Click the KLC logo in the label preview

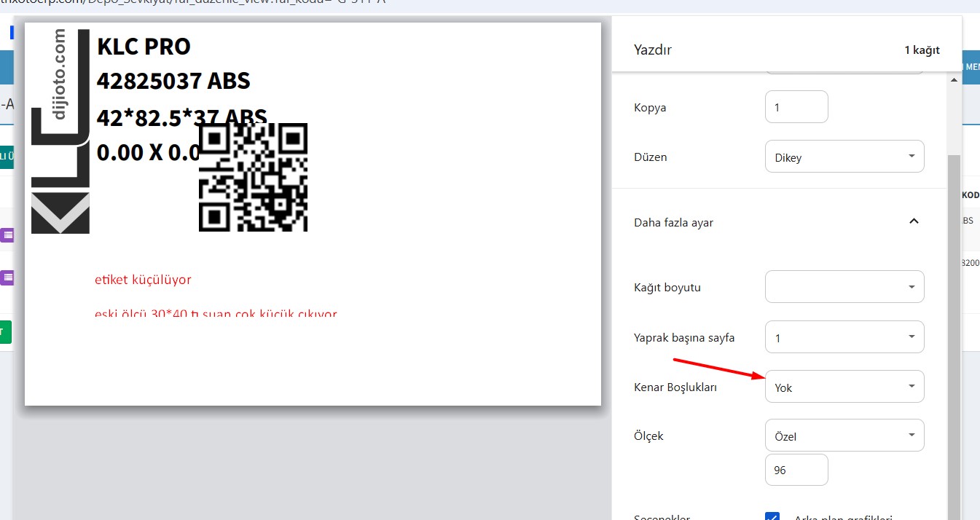tap(60, 131)
